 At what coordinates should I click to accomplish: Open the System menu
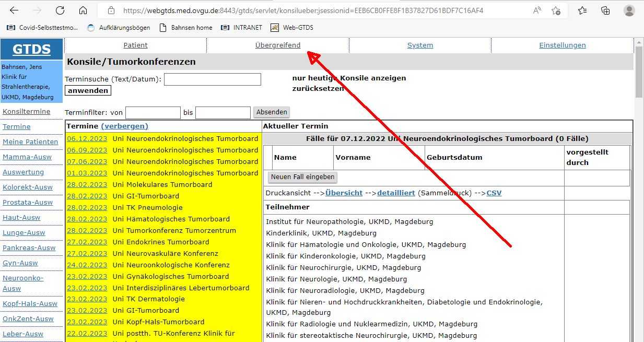(x=420, y=45)
